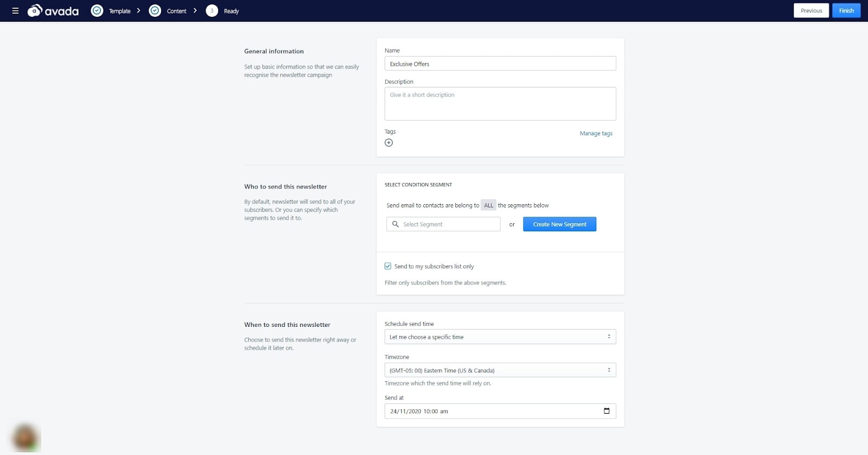Click into the Description text area

click(x=500, y=104)
